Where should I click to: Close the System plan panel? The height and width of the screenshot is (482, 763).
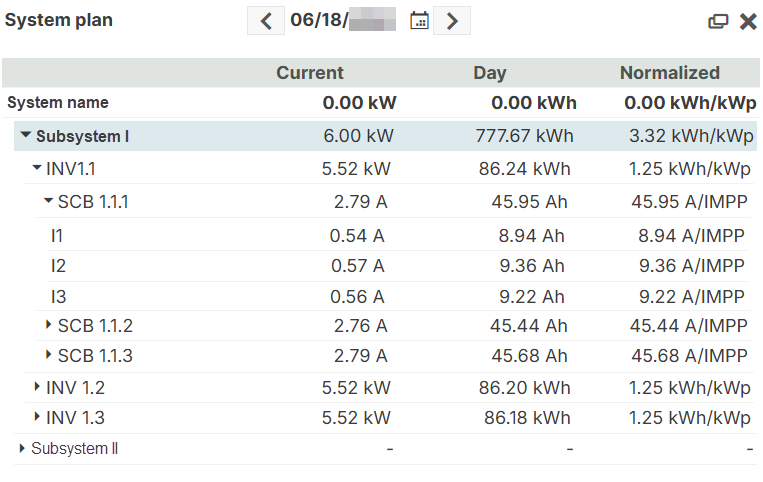[x=747, y=21]
